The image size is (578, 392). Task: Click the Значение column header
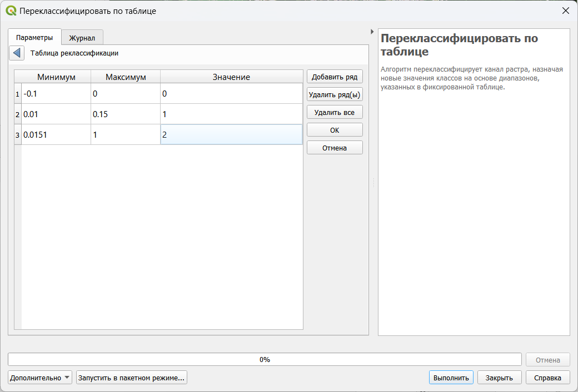(231, 77)
